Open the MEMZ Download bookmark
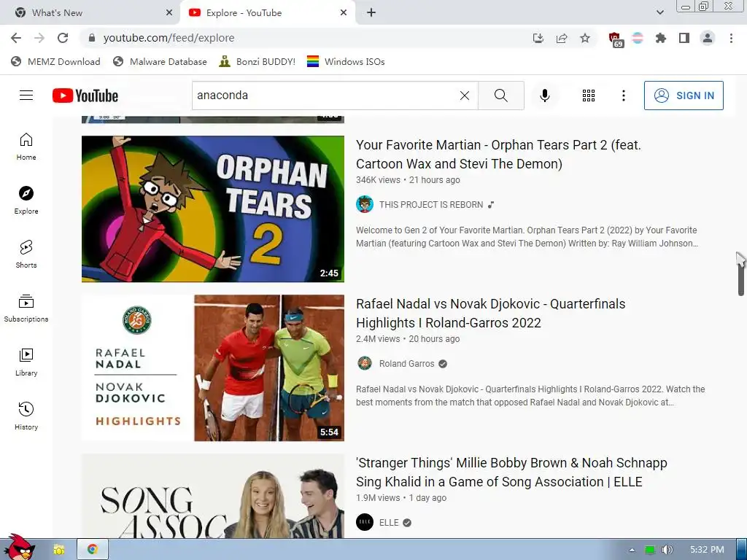The image size is (747, 560). click(55, 61)
